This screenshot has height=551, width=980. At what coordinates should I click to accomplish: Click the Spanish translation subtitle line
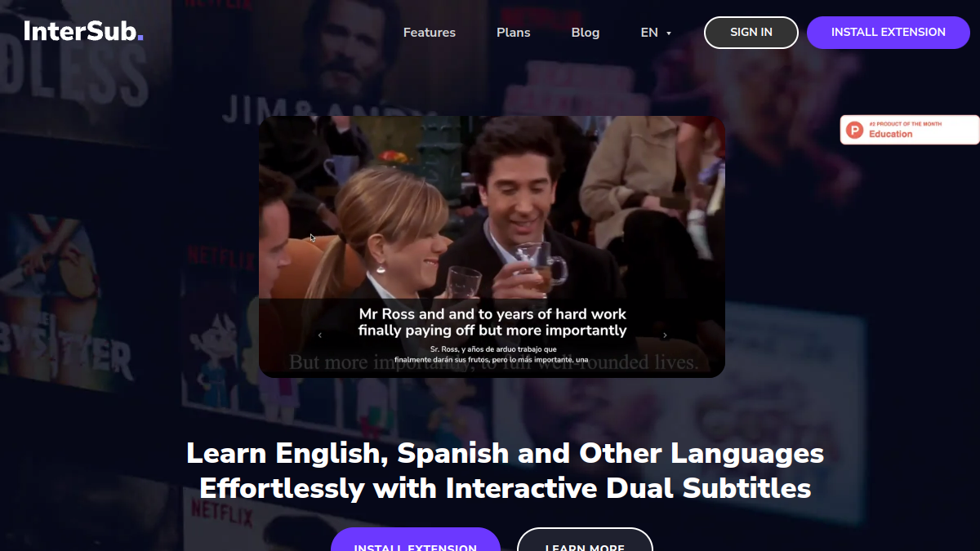click(x=492, y=354)
